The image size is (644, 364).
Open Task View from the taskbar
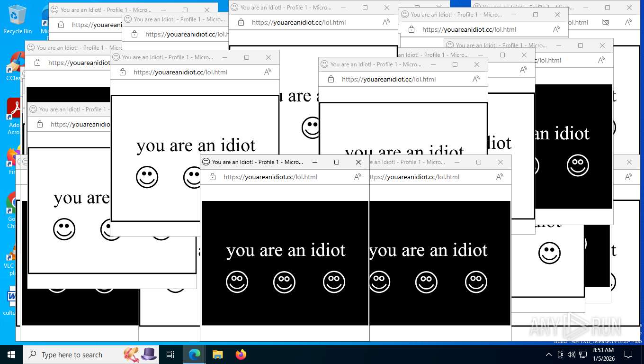170,355
